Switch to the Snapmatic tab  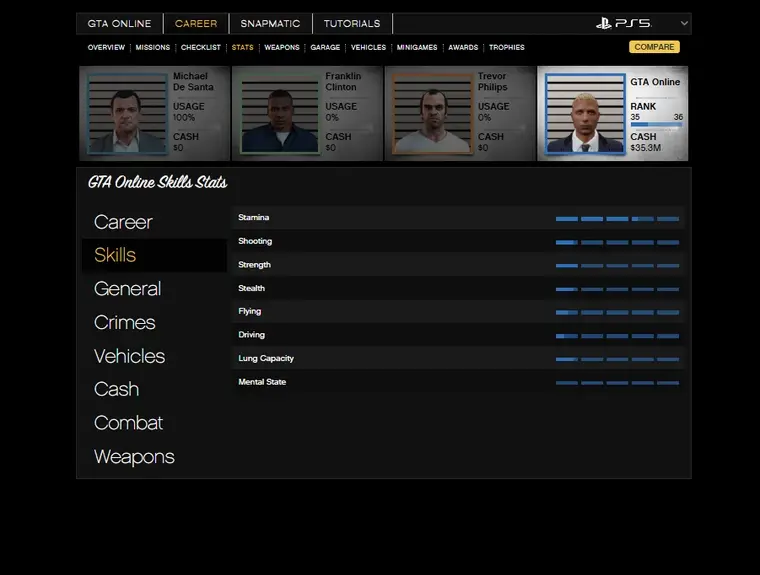270,24
